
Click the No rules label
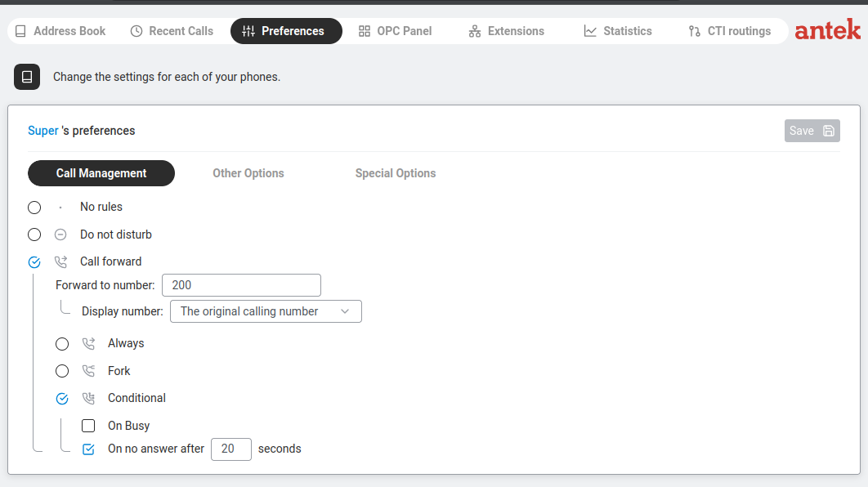[x=101, y=207]
